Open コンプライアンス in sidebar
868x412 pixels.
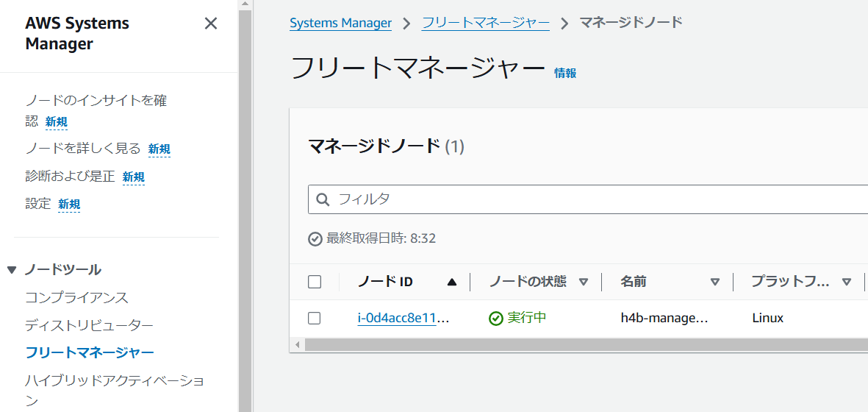[77, 297]
